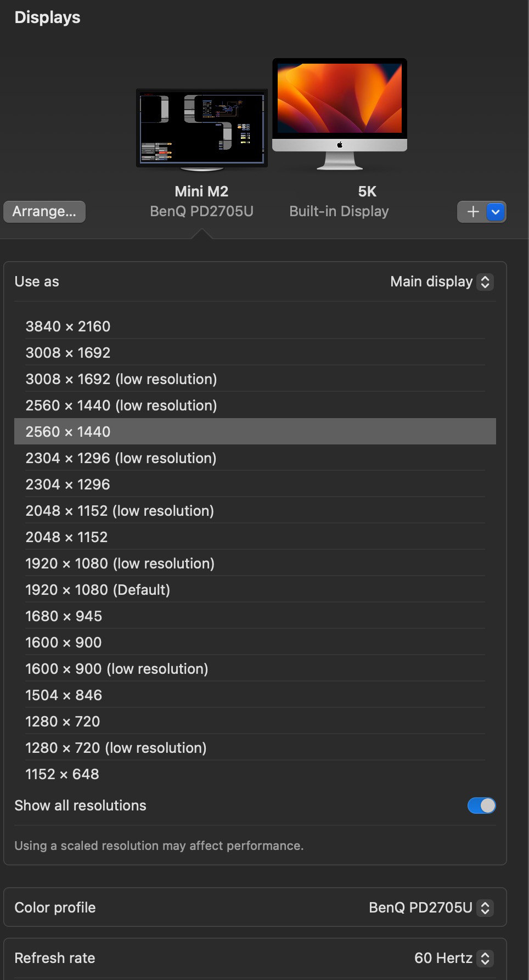Choose the 1152 × 648 resolution
Viewport: 529px width, 980px height.
255,774
